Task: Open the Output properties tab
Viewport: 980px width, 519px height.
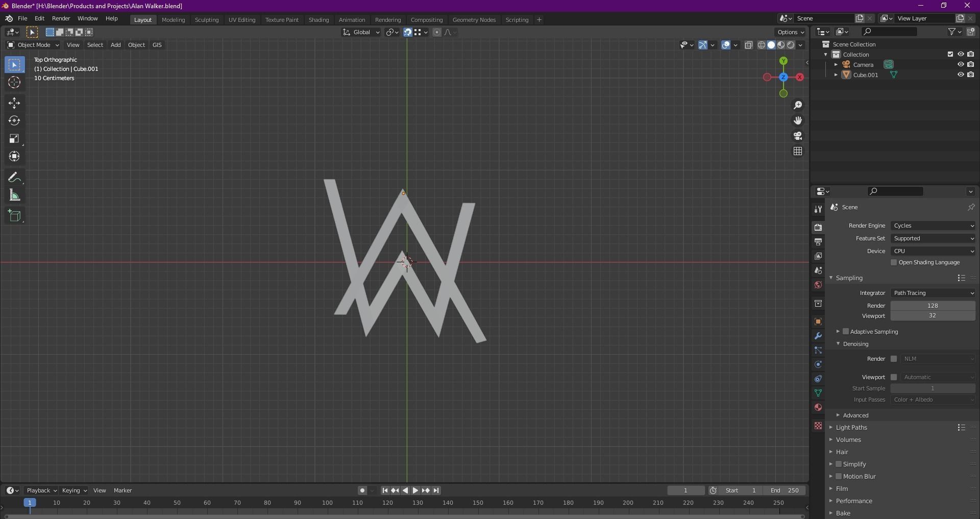Action: point(818,242)
